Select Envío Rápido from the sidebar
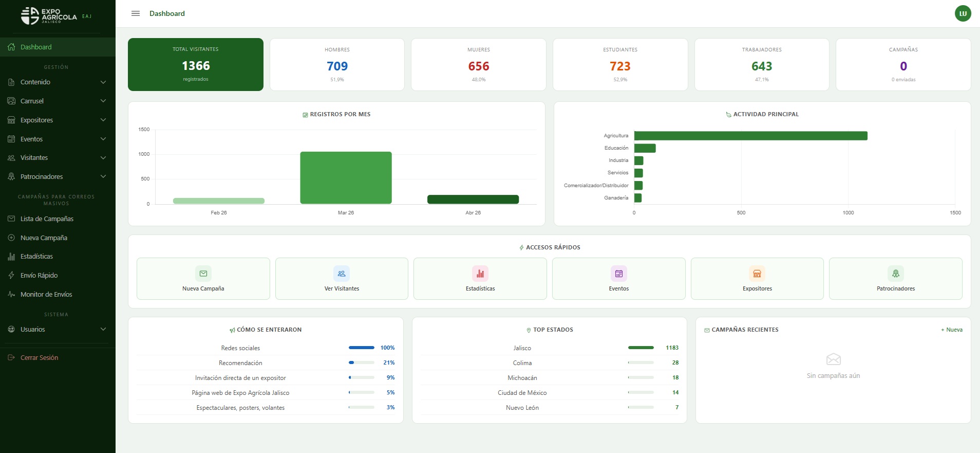Image resolution: width=980 pixels, height=453 pixels. pos(39,276)
